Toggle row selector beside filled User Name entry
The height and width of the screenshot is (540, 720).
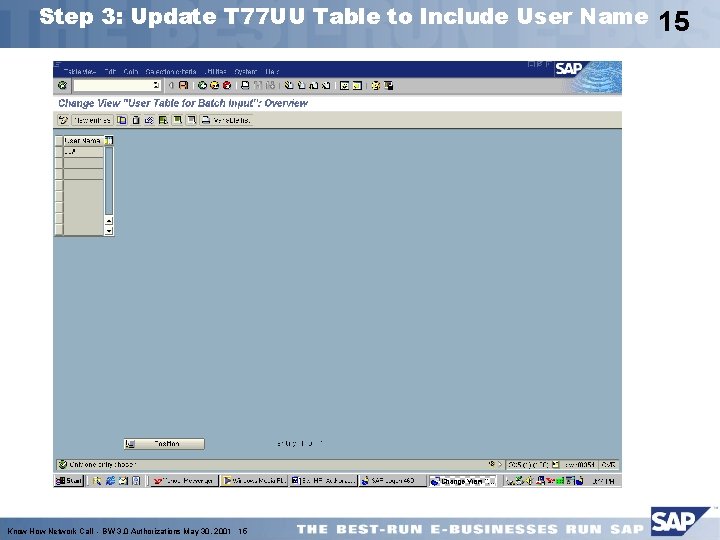pos(59,152)
